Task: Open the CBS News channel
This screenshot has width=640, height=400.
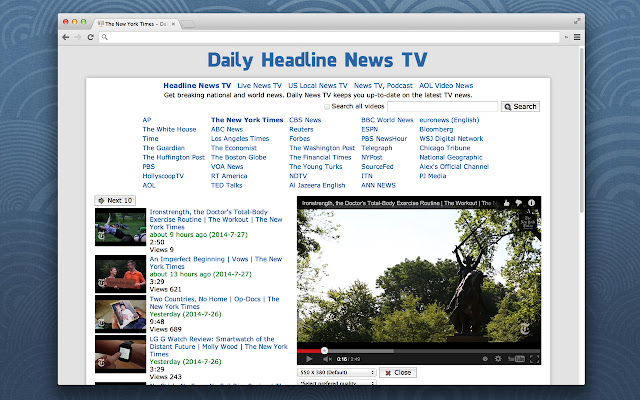Action: click(305, 120)
